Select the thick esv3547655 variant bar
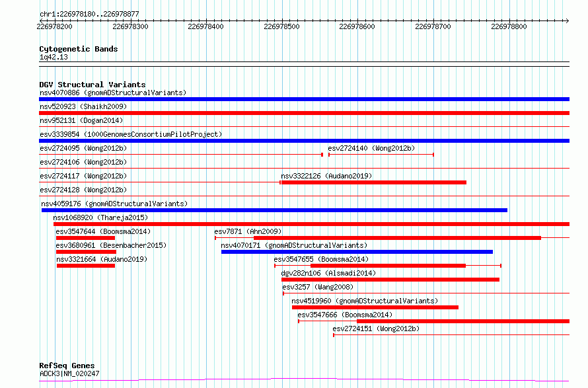This screenshot has width=588, height=388. coord(388,266)
